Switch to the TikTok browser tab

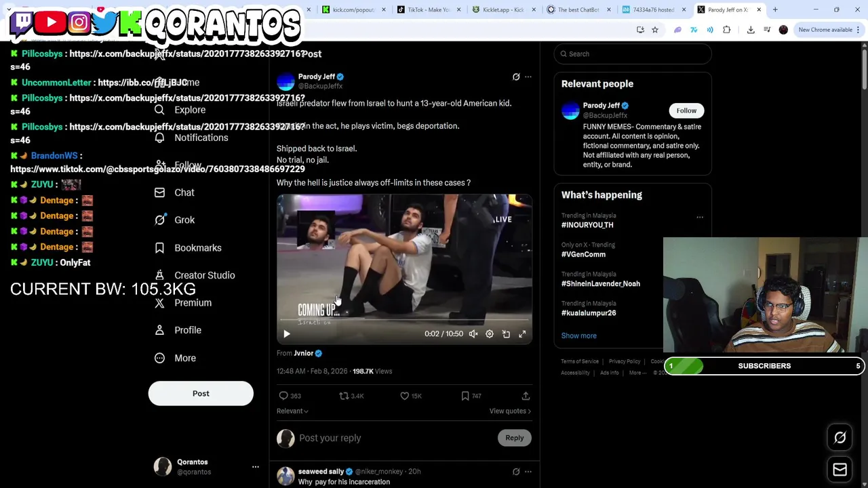pyautogui.click(x=429, y=9)
